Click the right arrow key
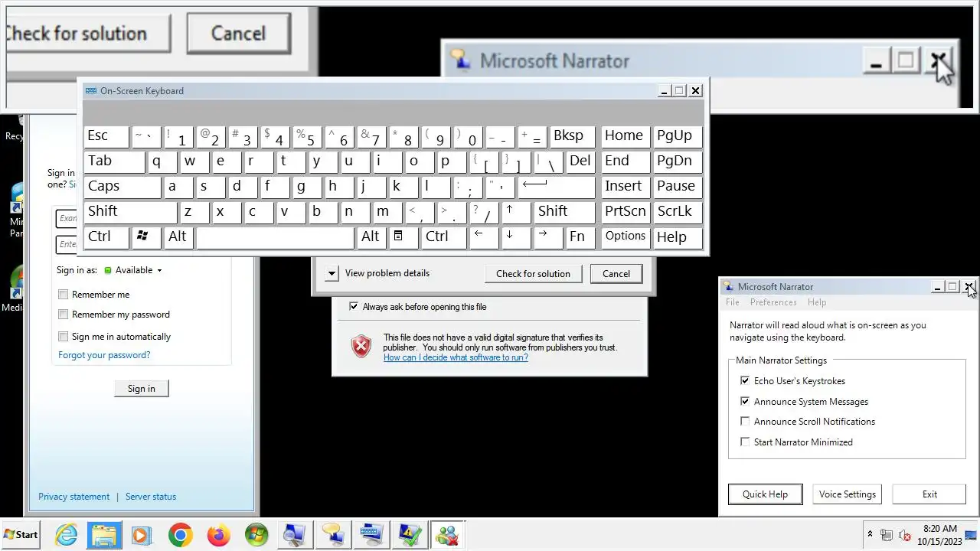980x551 pixels. [549, 236]
